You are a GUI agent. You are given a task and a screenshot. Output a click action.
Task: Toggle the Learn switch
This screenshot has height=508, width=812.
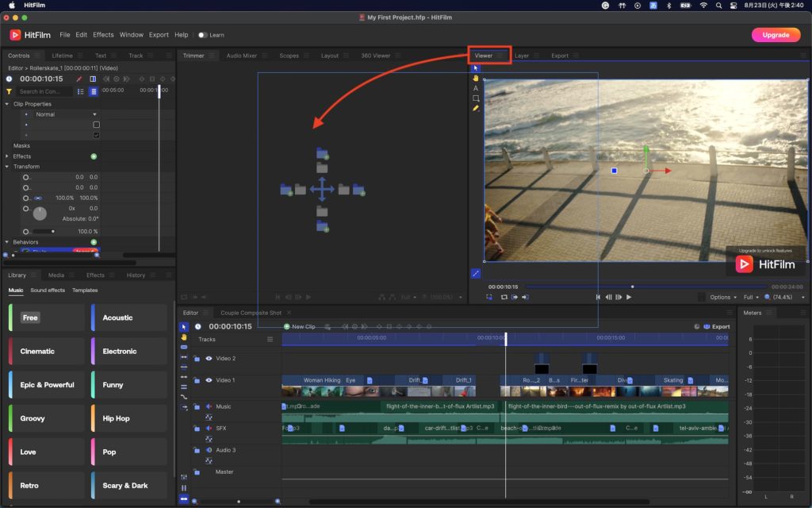pos(203,35)
